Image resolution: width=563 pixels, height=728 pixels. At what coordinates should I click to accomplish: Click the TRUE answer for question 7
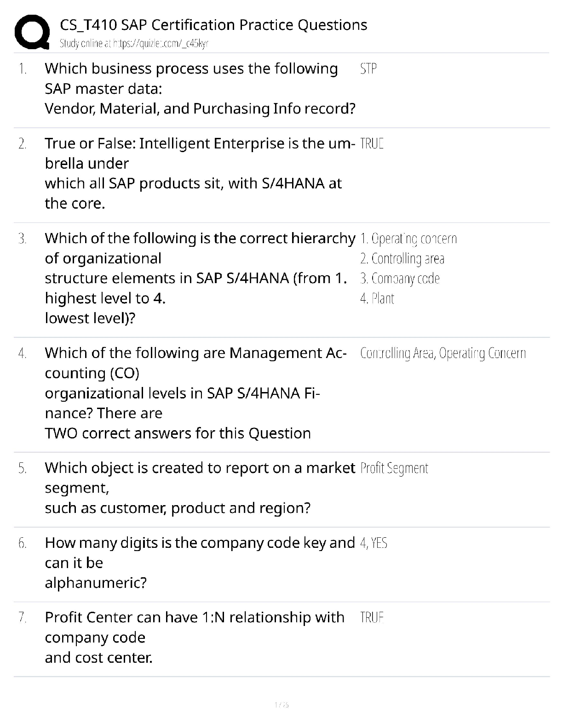(x=372, y=618)
